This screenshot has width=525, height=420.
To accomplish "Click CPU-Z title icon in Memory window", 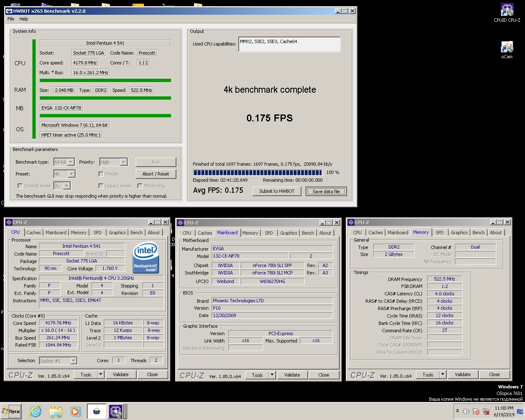I will [x=351, y=222].
